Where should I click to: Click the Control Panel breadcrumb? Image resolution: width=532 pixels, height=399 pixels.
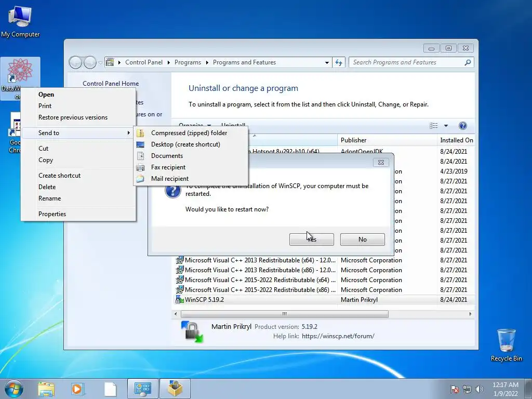144,62
